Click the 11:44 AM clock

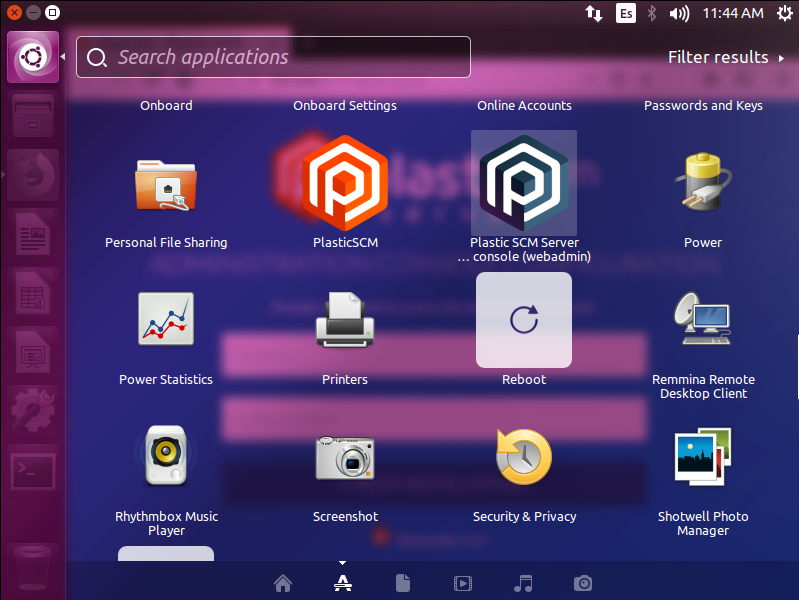click(x=733, y=13)
